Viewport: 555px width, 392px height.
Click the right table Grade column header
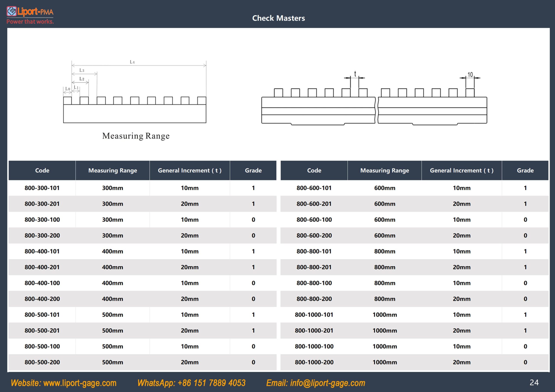(525, 170)
